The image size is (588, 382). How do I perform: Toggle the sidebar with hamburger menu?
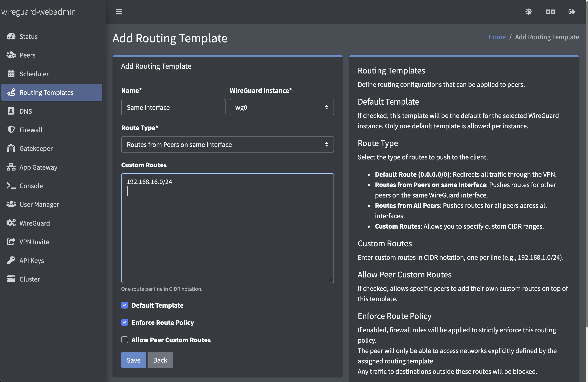pyautogui.click(x=119, y=12)
